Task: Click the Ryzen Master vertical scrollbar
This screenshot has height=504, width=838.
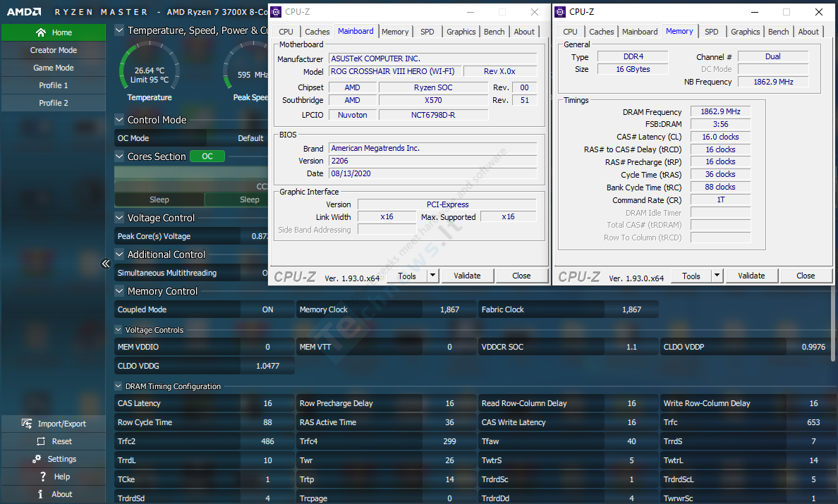Action: tap(832, 324)
